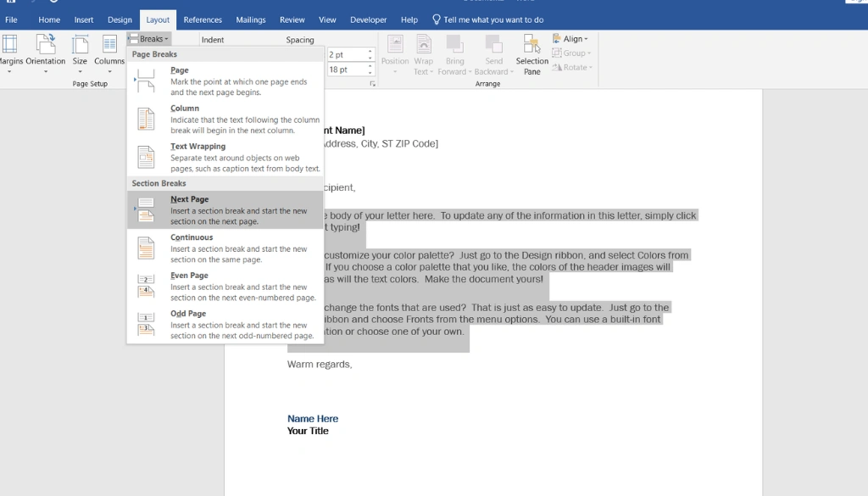Viewport: 868px width, 496px height.
Task: Expand the Align dropdown arrow
Action: [587, 39]
